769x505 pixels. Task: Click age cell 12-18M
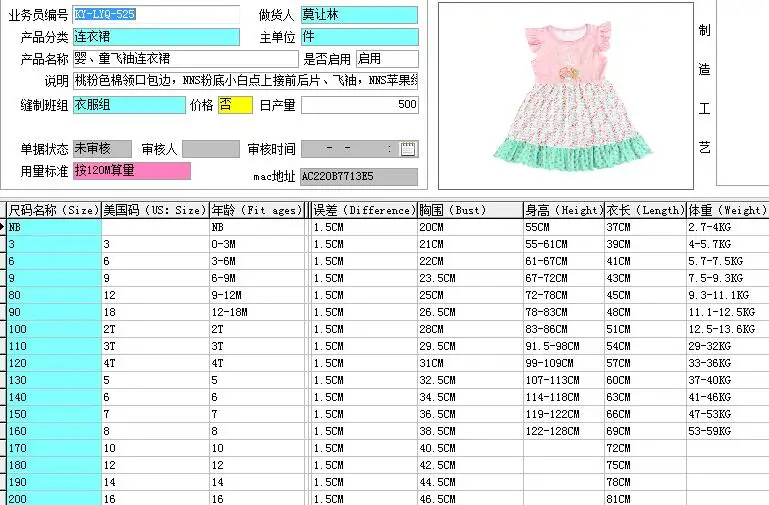click(257, 312)
